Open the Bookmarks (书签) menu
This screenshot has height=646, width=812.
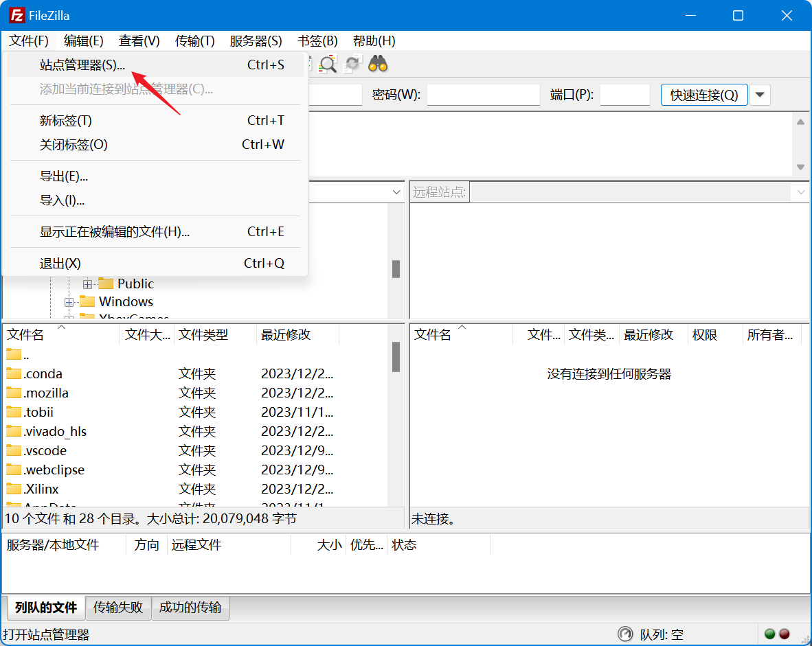(317, 41)
